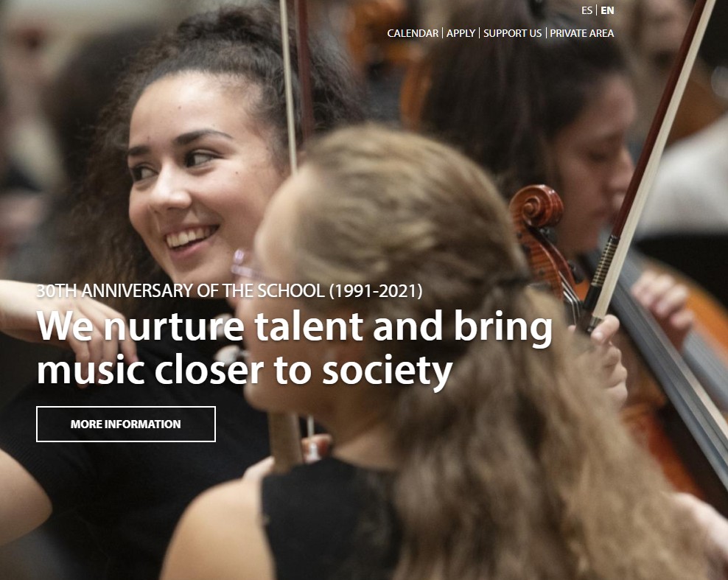Screen dimensions: 728x580
Task: Go to the APPLY page
Action: [461, 33]
